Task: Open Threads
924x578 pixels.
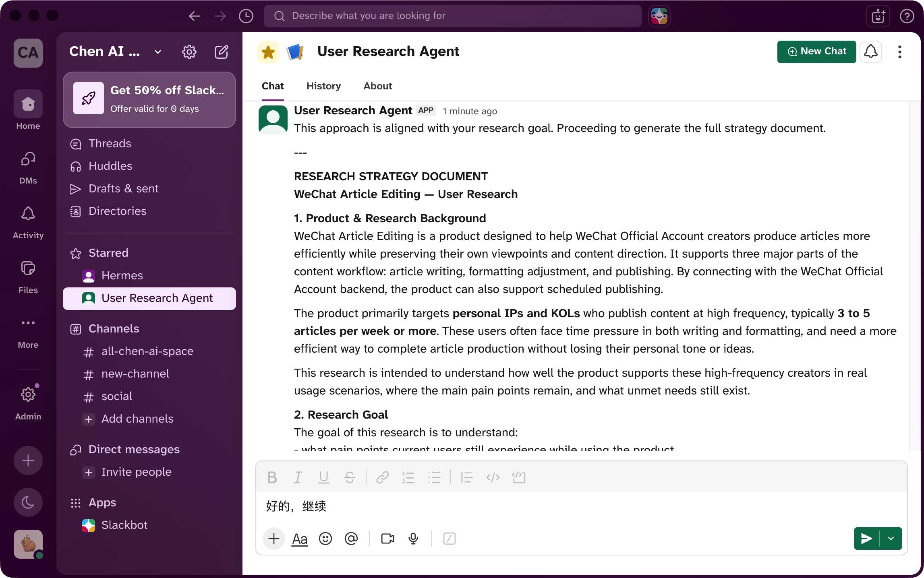Action: 149,144
